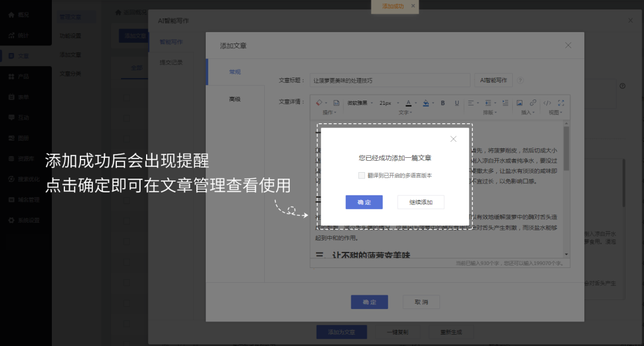644x346 pixels.
Task: Check the 翻译到已开启的多语言版本 checkbox
Action: 361,176
